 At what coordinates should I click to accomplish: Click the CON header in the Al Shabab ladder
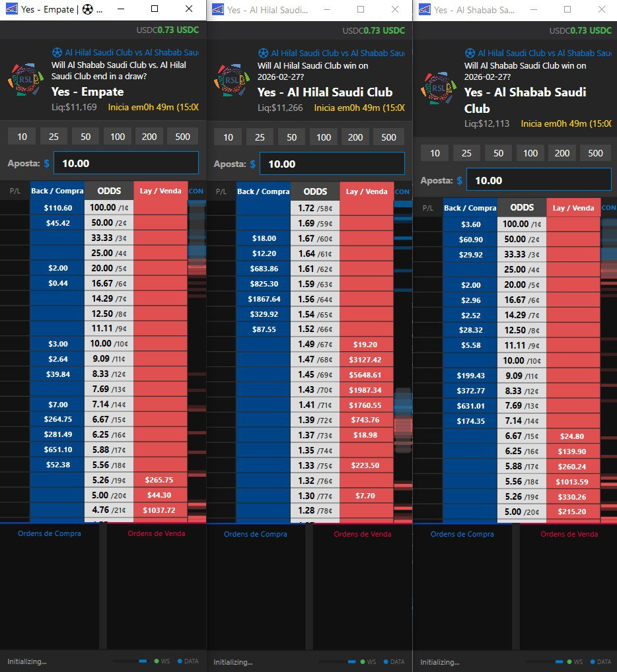pos(608,207)
